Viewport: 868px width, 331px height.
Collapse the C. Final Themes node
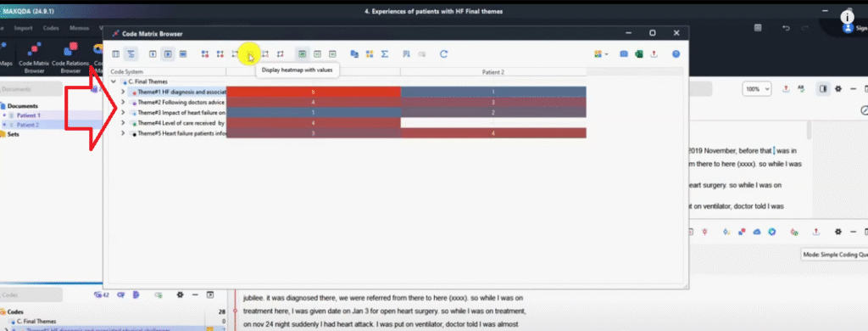click(x=114, y=81)
